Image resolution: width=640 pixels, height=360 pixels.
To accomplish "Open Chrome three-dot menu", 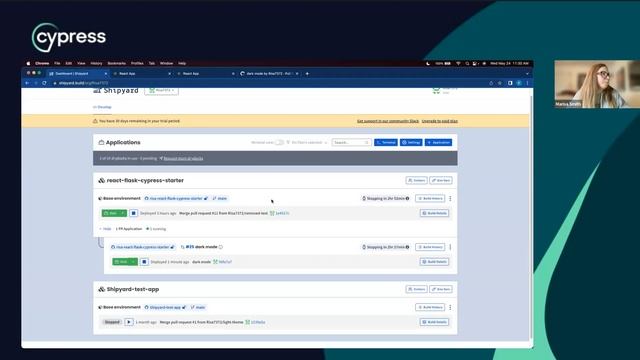I will click(527, 83).
